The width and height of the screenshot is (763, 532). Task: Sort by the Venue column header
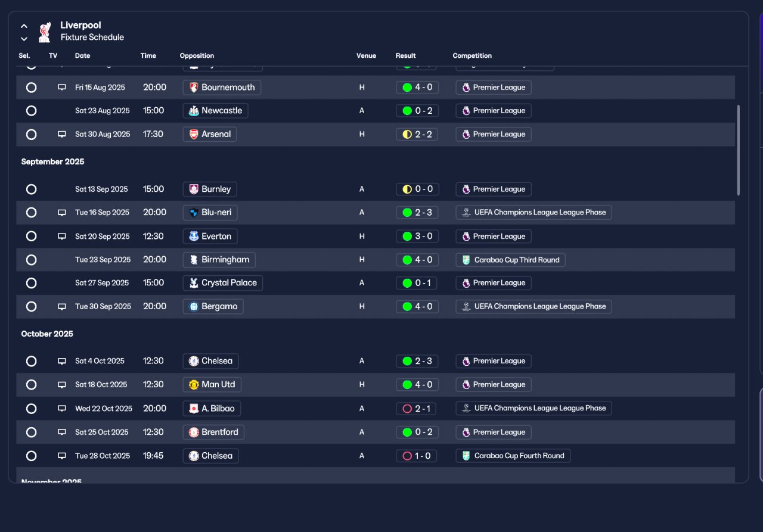[x=366, y=55]
